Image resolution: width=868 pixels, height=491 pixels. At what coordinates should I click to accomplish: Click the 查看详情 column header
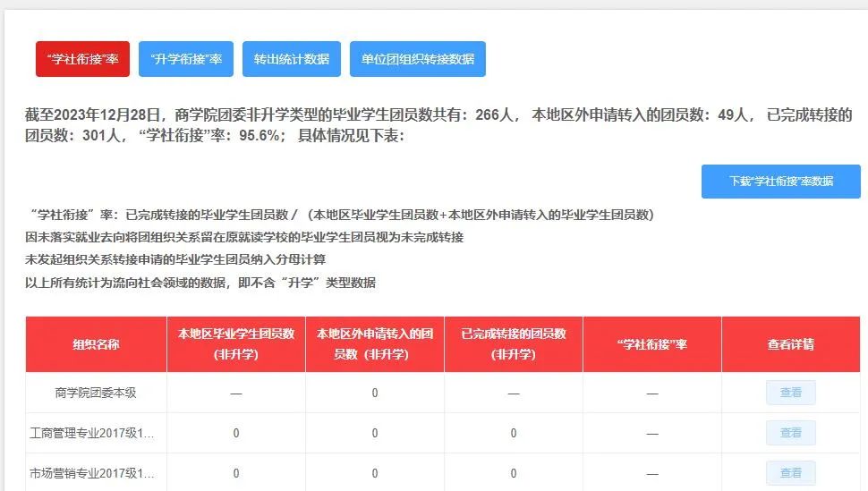click(x=790, y=344)
